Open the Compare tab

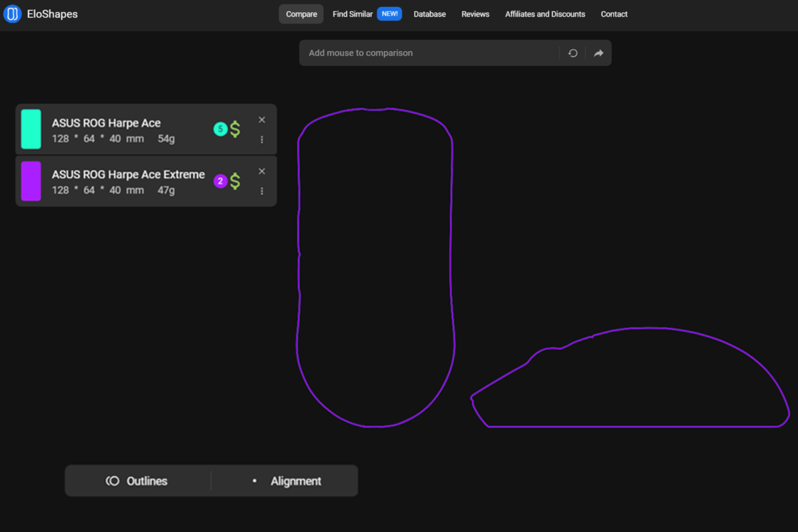[301, 14]
